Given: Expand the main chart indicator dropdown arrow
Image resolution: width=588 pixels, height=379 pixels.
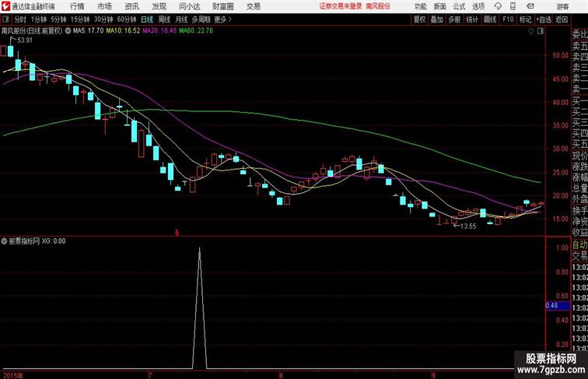Looking at the screenshot, I should click(68, 31).
